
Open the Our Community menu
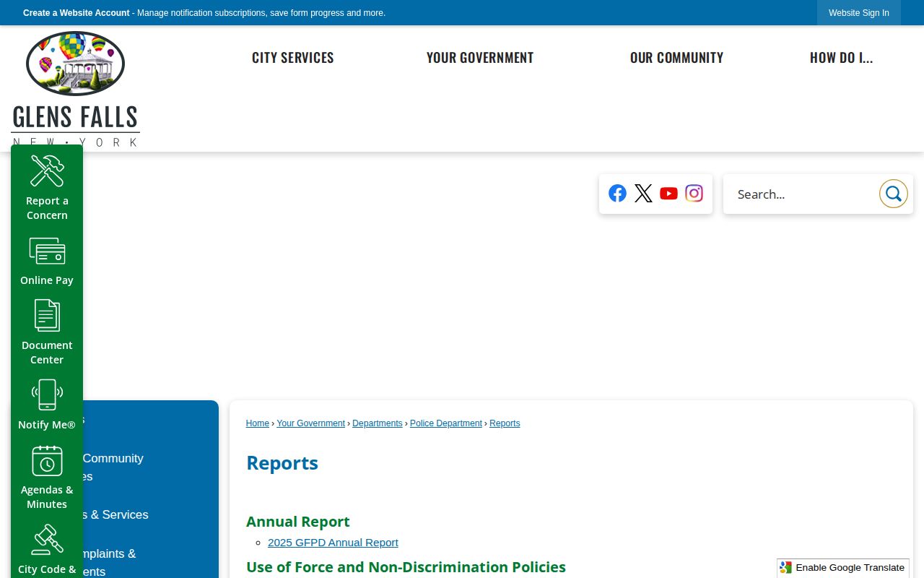point(676,58)
